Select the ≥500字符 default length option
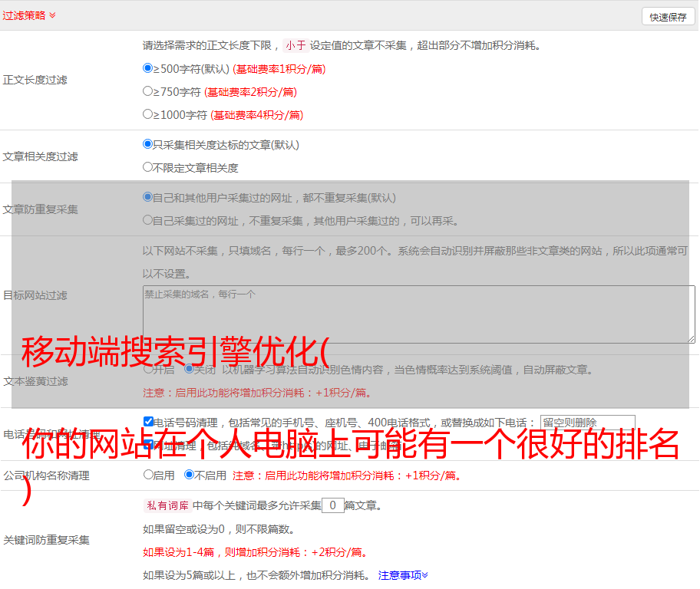Screen dimensions: 700x589 click(148, 68)
